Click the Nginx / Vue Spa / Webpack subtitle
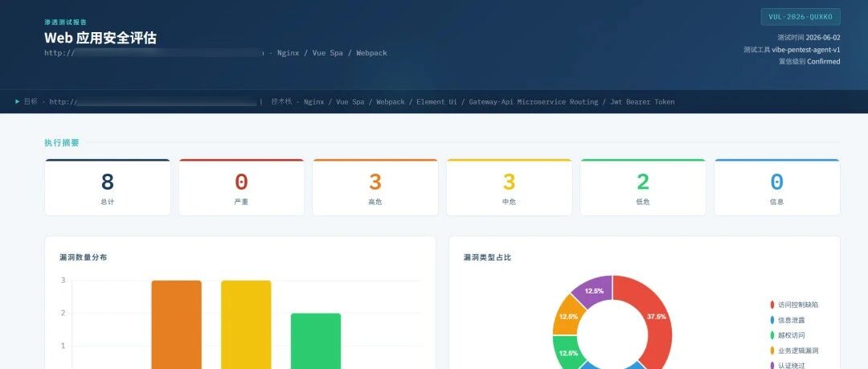This screenshot has width=868, height=369. click(332, 53)
